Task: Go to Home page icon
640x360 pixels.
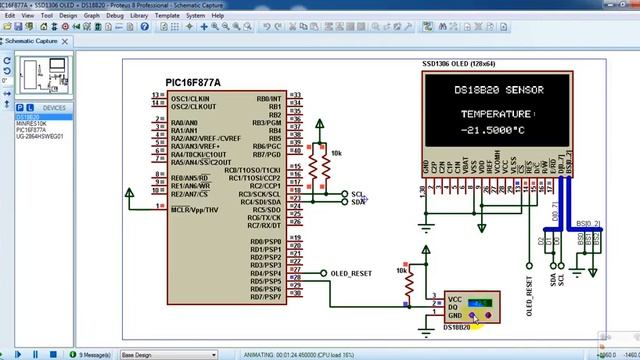Action: (x=44, y=27)
